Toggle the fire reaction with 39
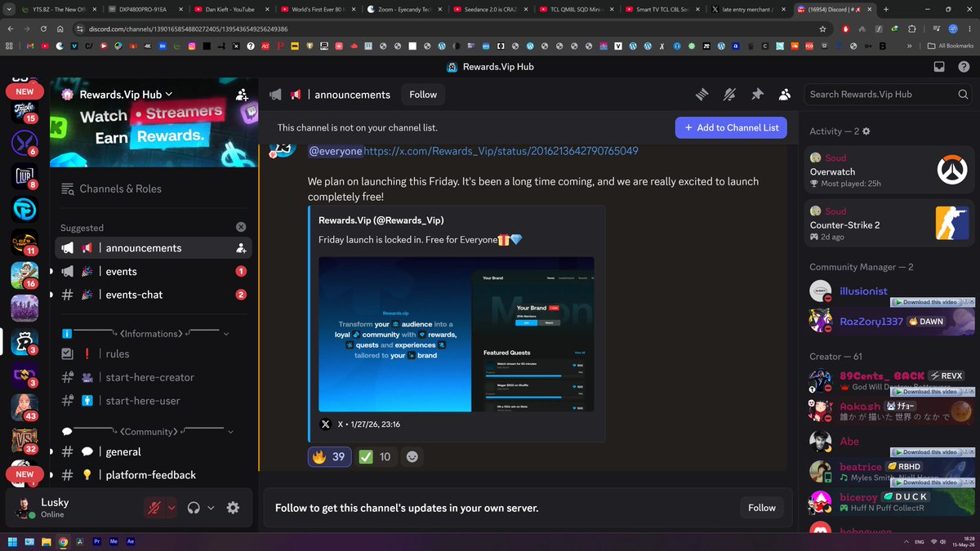The height and width of the screenshot is (551, 980). (x=329, y=457)
